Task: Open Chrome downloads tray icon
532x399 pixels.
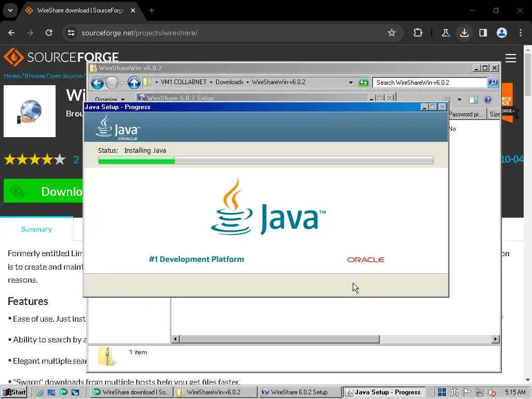Action: click(464, 33)
